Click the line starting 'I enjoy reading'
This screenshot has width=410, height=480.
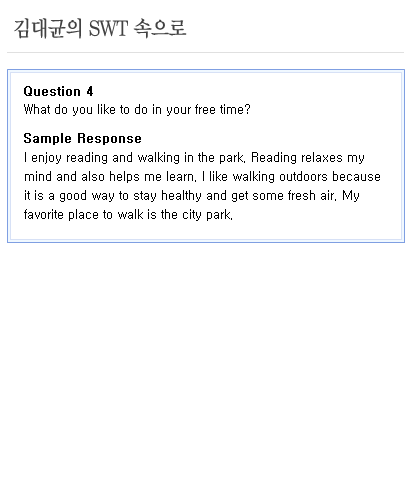click(194, 158)
